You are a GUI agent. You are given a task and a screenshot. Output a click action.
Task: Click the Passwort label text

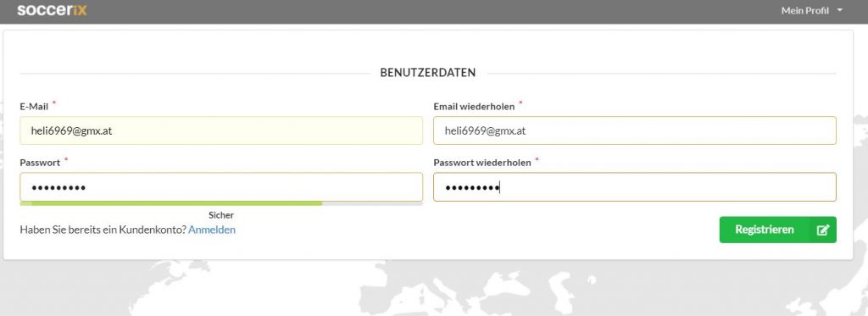40,163
